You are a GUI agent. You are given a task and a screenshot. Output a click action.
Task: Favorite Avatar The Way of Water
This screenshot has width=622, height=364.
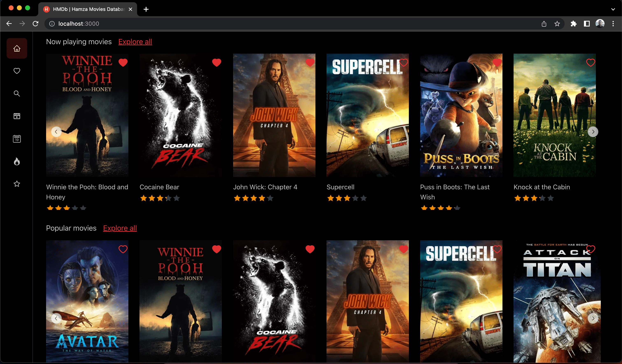click(123, 249)
